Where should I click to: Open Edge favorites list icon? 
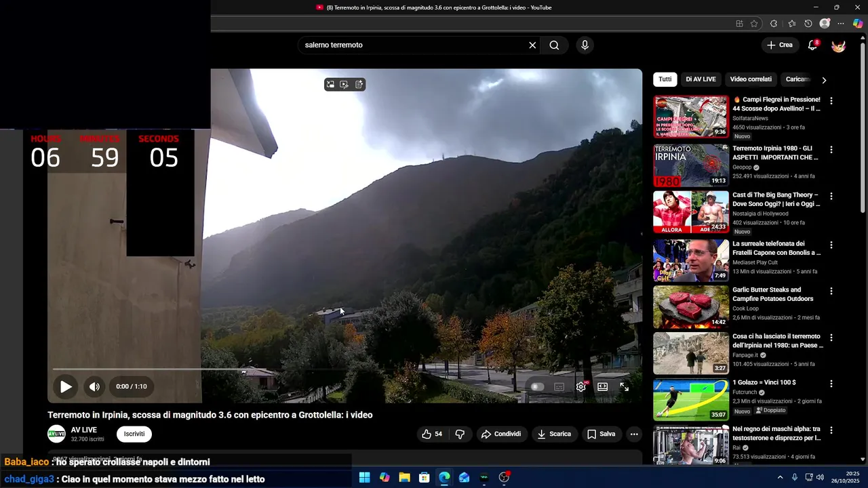[x=791, y=24]
